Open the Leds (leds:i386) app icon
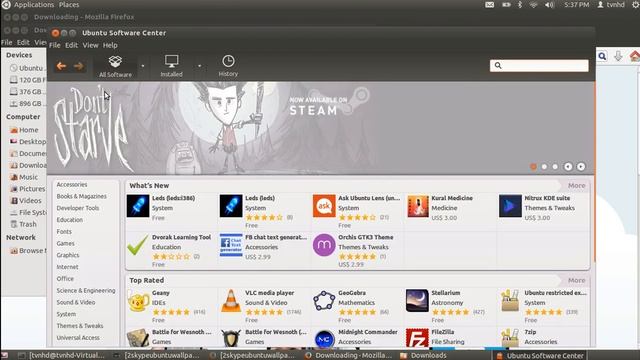This screenshot has height=360, width=640. [138, 206]
